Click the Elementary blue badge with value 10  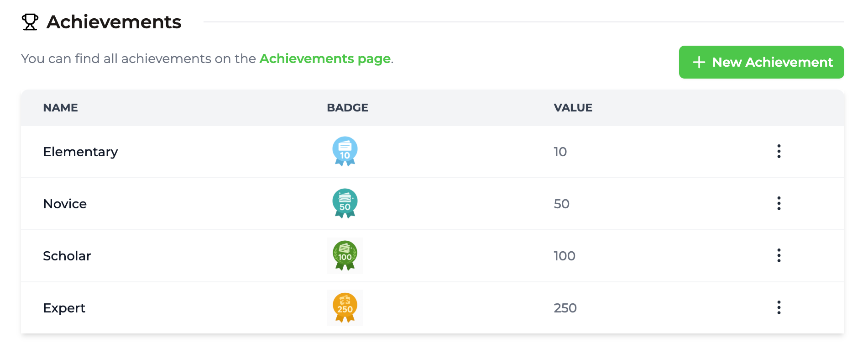(x=345, y=151)
